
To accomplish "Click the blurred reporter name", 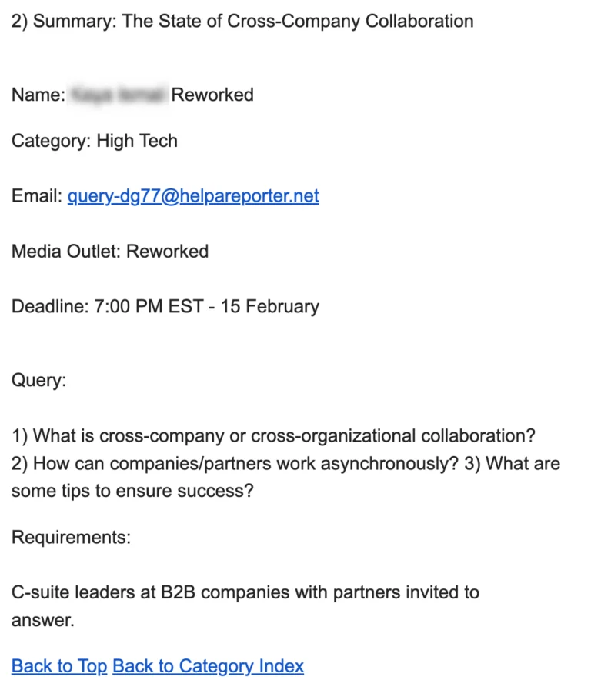I will (x=118, y=95).
